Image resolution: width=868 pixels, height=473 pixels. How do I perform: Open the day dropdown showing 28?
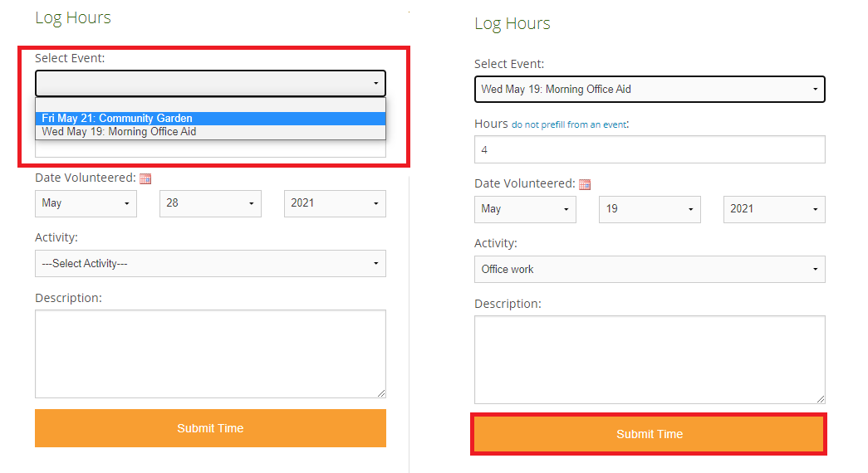point(210,203)
